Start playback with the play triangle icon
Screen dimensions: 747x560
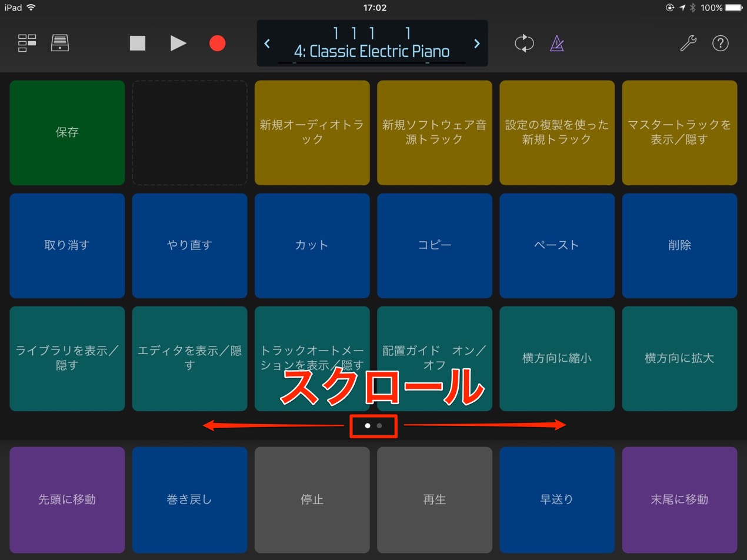point(178,43)
